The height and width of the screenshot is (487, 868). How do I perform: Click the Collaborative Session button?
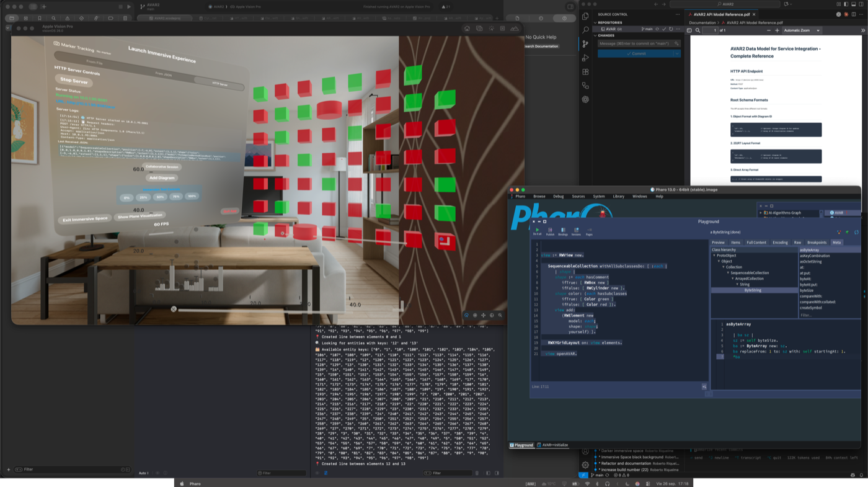click(162, 167)
